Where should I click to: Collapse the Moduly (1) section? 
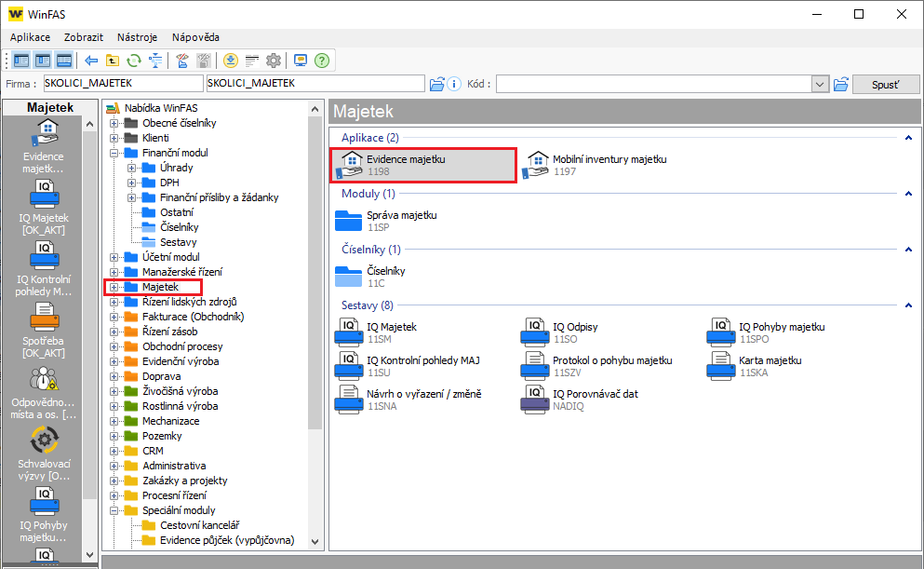(909, 194)
